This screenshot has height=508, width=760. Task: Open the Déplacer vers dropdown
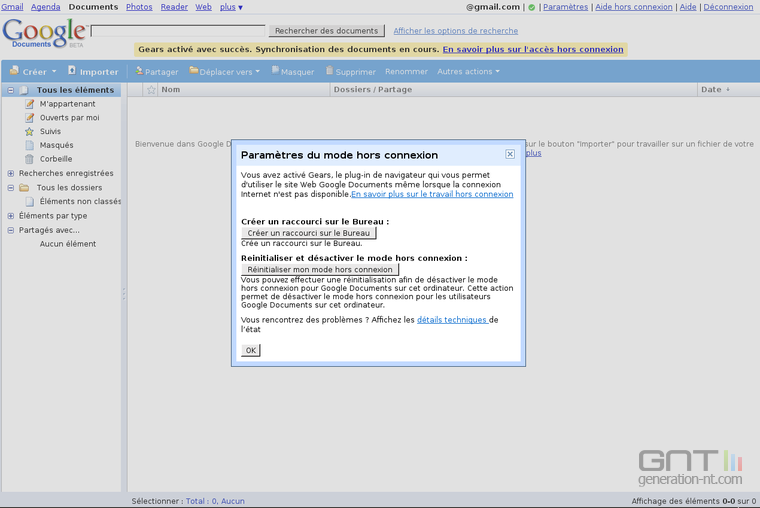(x=225, y=71)
